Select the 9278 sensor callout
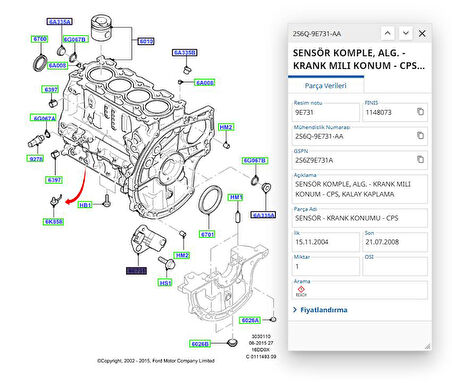Screen dimensions: 452x383 click(x=35, y=159)
